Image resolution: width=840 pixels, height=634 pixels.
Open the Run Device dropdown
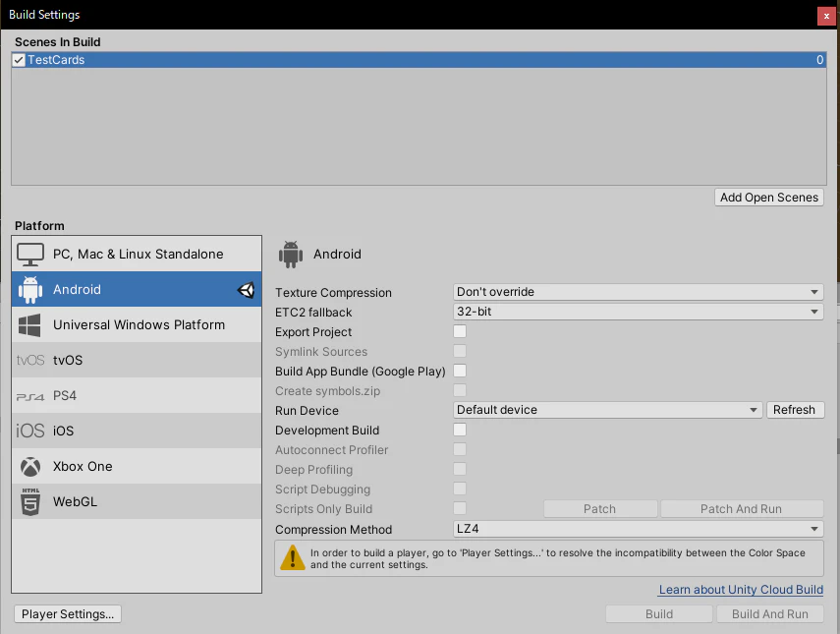(607, 410)
